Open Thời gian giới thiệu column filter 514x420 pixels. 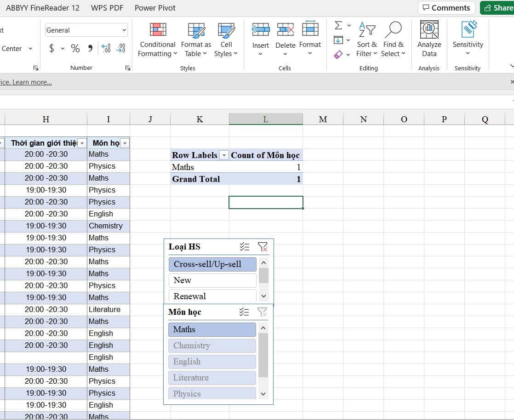pyautogui.click(x=82, y=143)
